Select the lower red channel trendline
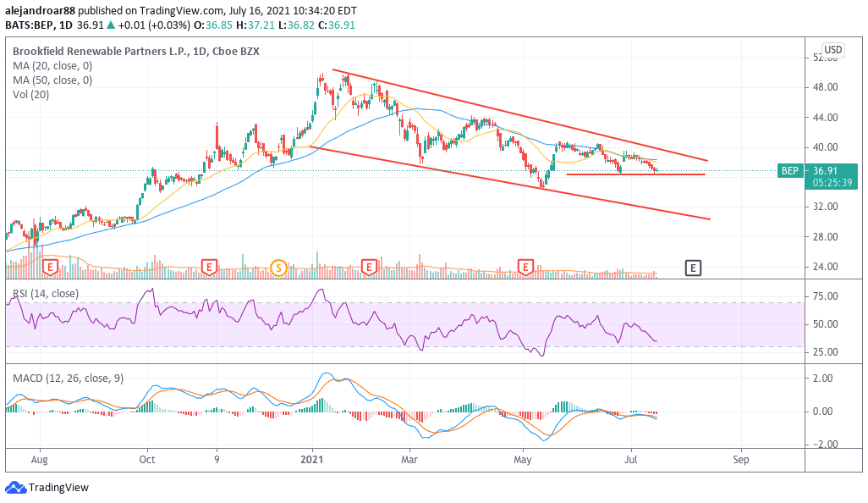 pos(510,183)
